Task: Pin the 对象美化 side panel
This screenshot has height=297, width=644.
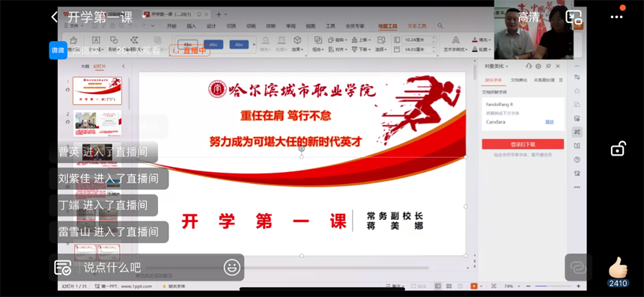Action: tap(548, 66)
